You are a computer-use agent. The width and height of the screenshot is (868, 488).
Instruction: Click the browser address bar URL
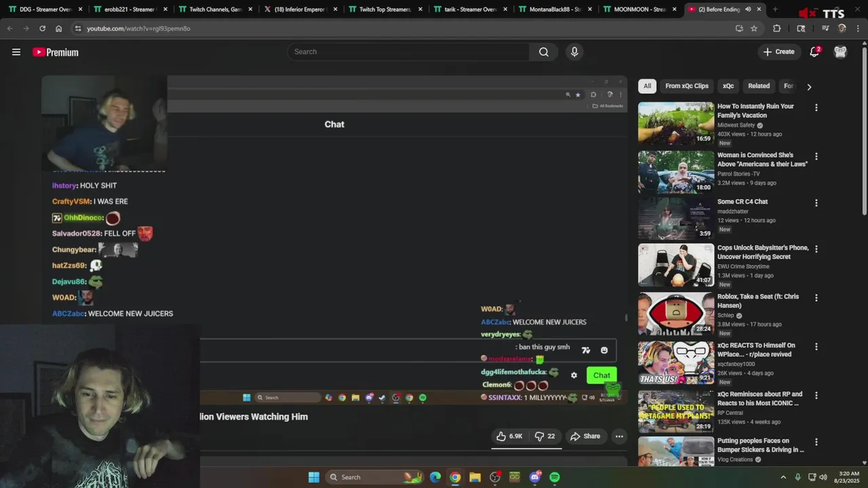pyautogui.click(x=138, y=28)
